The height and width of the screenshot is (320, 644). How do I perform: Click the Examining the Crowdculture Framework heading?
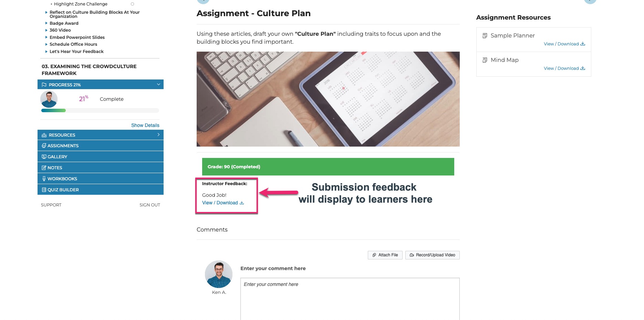pyautogui.click(x=89, y=70)
